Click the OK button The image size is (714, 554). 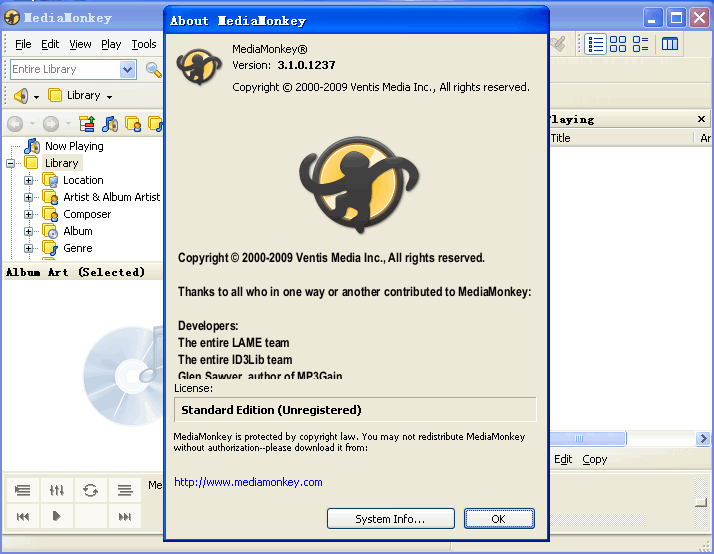498,519
